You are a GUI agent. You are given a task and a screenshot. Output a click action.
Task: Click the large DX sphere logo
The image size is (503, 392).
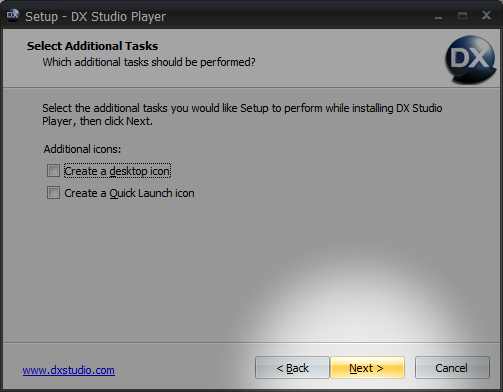[471, 59]
